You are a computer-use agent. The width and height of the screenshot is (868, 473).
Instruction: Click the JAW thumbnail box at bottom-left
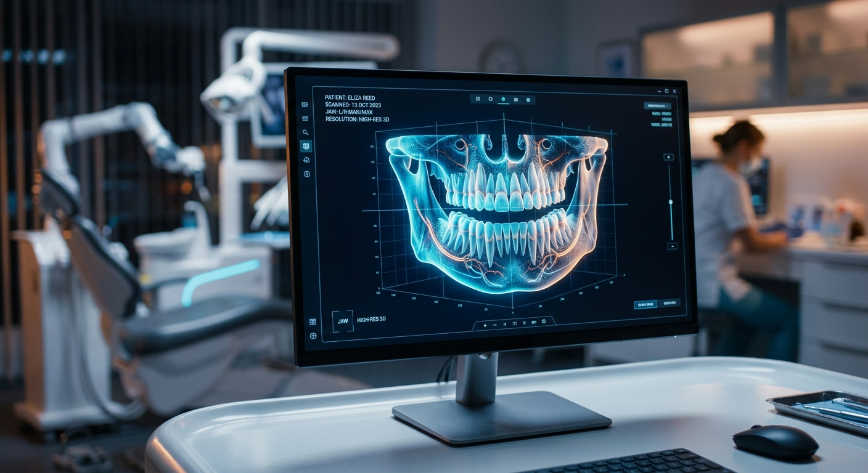[342, 321]
